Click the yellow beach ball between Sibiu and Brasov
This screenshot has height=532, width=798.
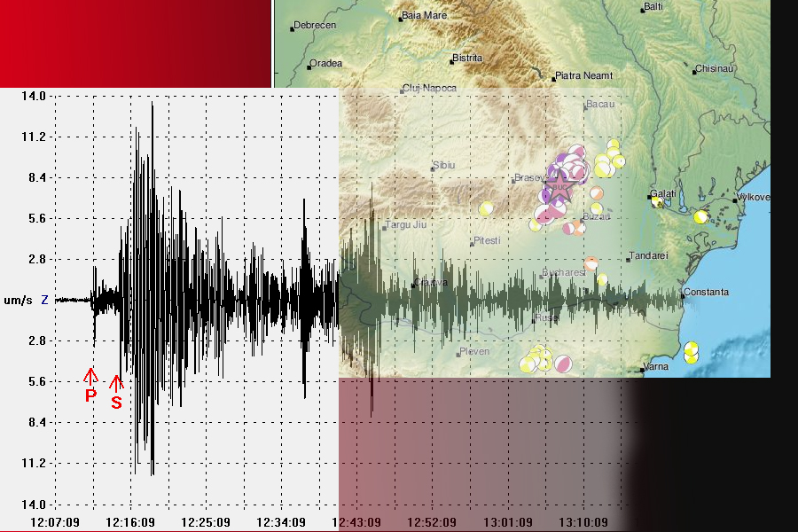[486, 209]
